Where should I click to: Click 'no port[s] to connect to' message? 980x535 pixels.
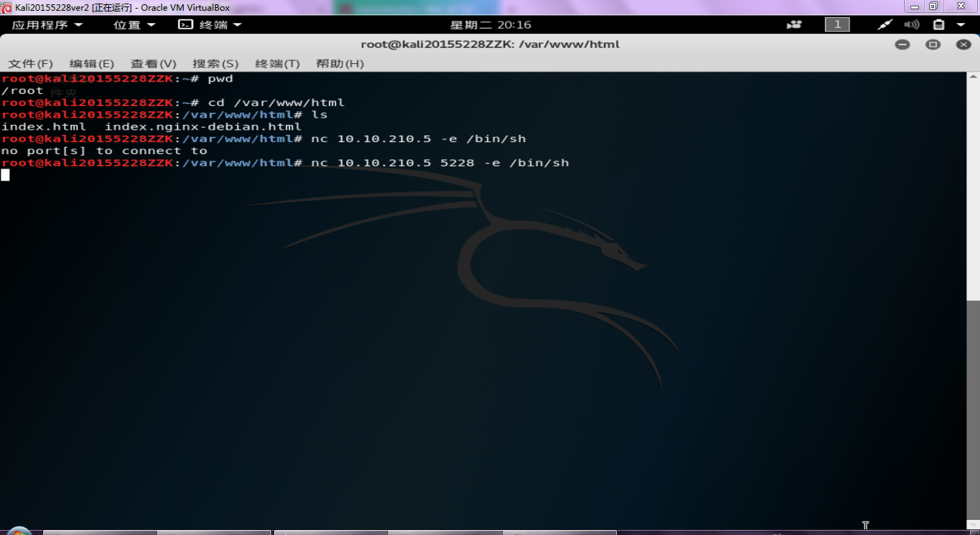click(x=104, y=151)
